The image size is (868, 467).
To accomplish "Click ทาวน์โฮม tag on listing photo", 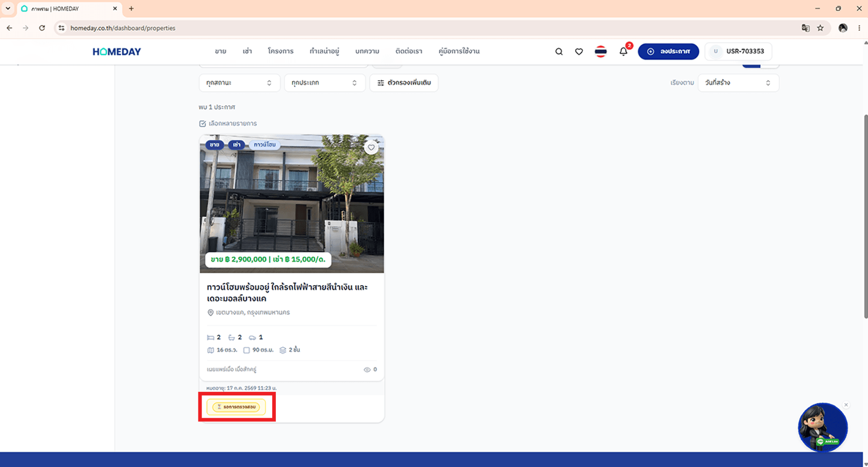I will tap(264, 145).
